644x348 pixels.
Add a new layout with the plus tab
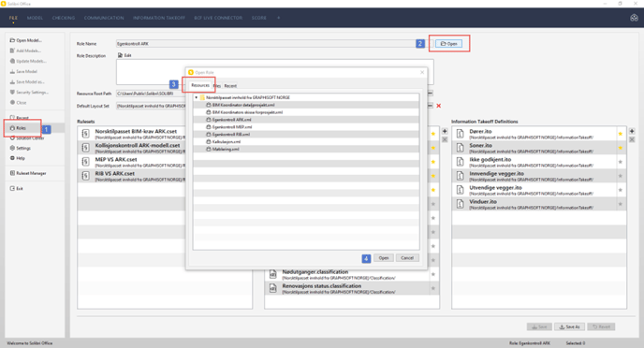coord(278,18)
